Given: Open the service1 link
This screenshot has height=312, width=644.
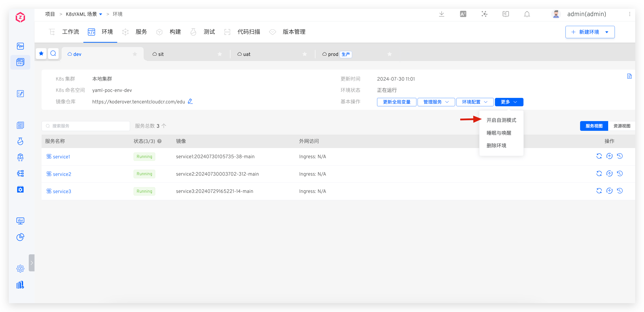Looking at the screenshot, I should click(x=61, y=157).
